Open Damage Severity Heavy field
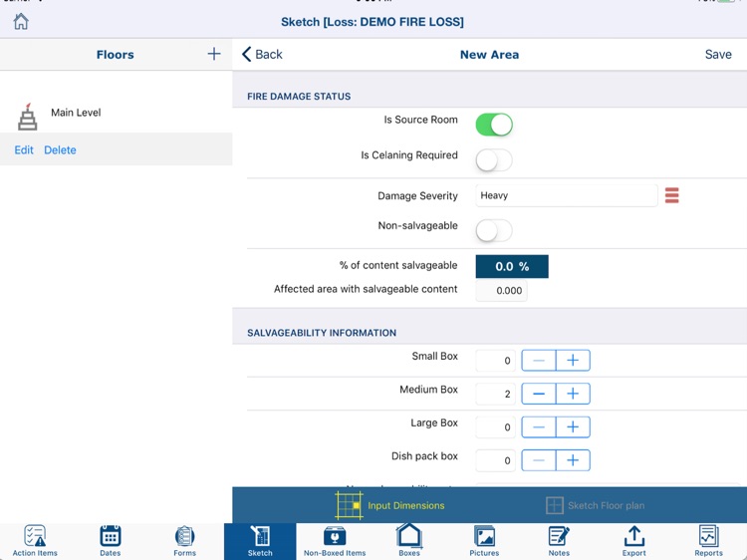Screen dimensions: 747x560 click(x=567, y=195)
